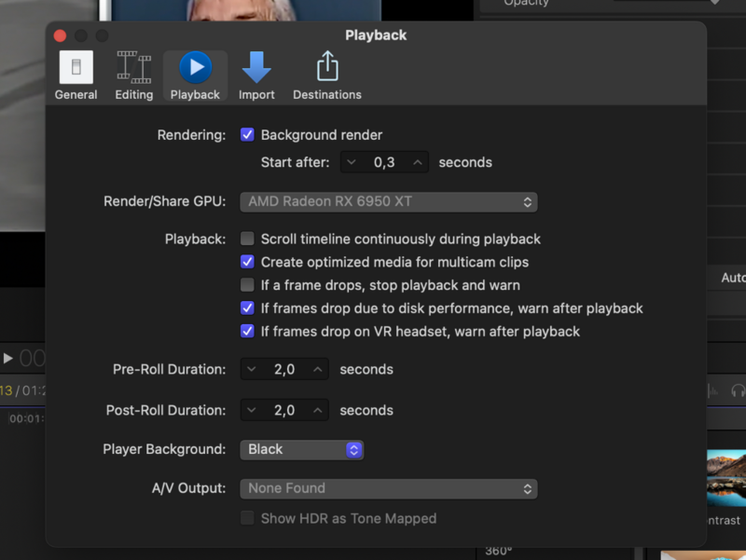Close the Playback preferences window

coord(60,35)
